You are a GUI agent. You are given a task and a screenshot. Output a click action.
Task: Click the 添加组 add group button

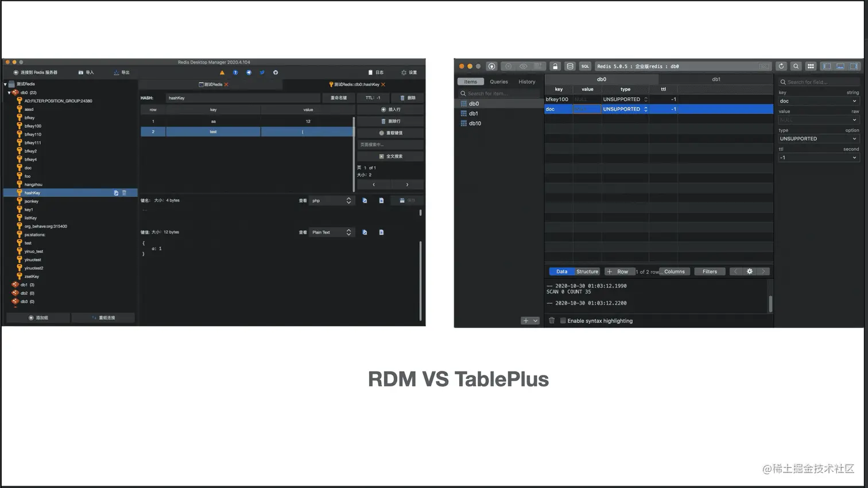coord(38,317)
